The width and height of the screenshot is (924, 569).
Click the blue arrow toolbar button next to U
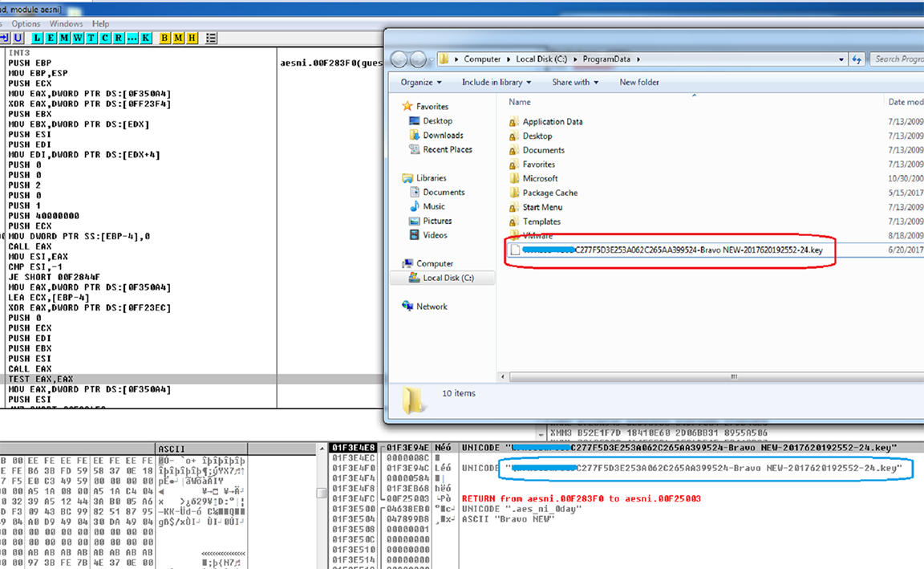tap(5, 38)
